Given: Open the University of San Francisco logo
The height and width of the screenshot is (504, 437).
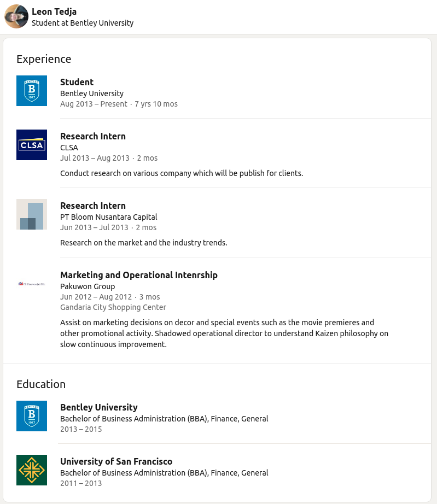Looking at the screenshot, I should (32, 470).
